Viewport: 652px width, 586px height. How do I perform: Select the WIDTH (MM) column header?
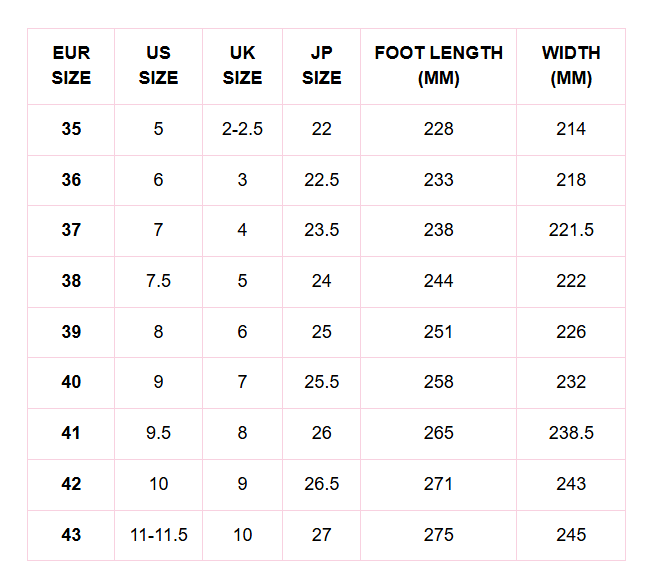[571, 65]
